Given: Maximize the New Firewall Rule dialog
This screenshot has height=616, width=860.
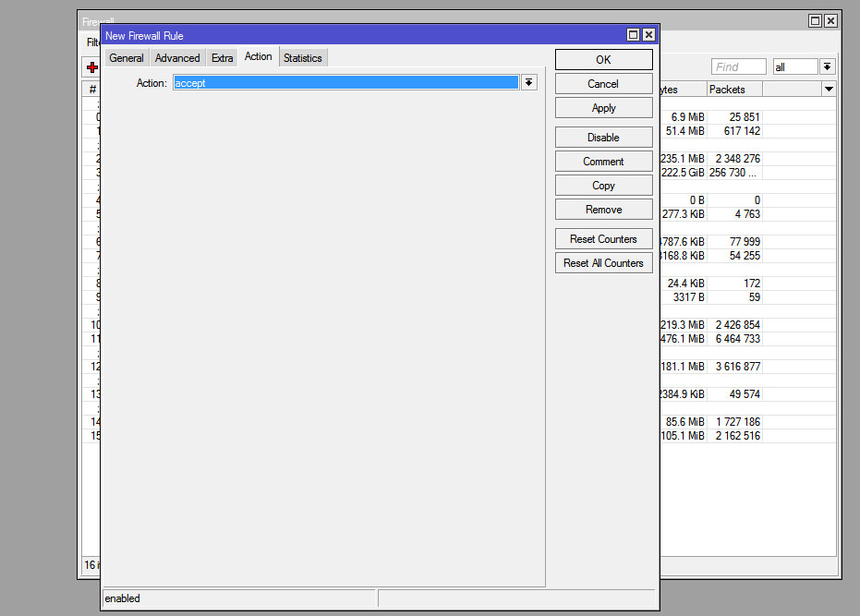Looking at the screenshot, I should tap(633, 35).
